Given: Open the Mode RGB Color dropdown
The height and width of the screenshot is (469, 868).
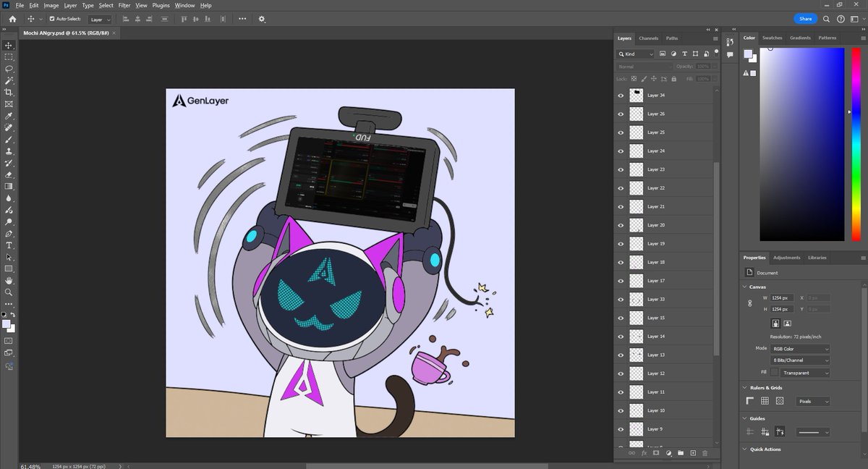Looking at the screenshot, I should coord(800,349).
